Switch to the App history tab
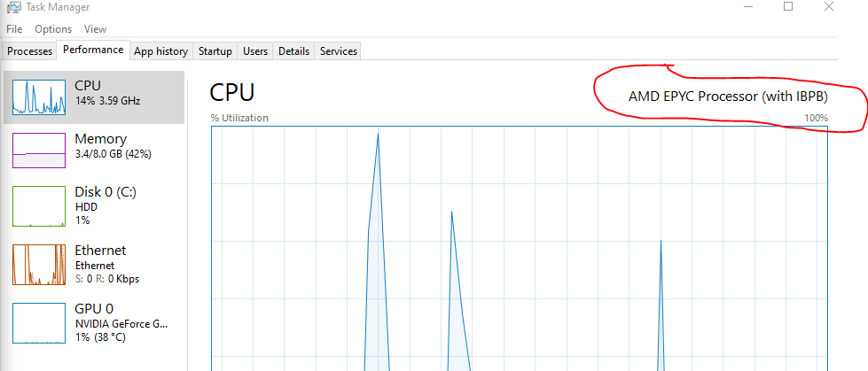 point(161,51)
